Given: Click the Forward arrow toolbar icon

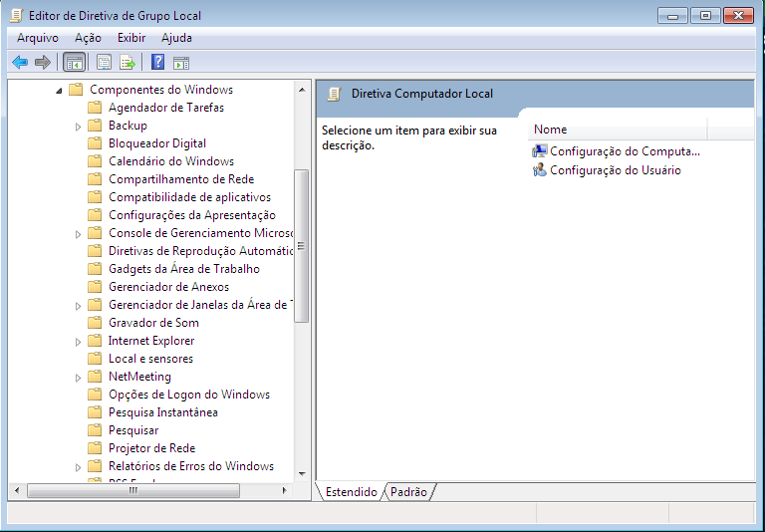Looking at the screenshot, I should coord(43,63).
